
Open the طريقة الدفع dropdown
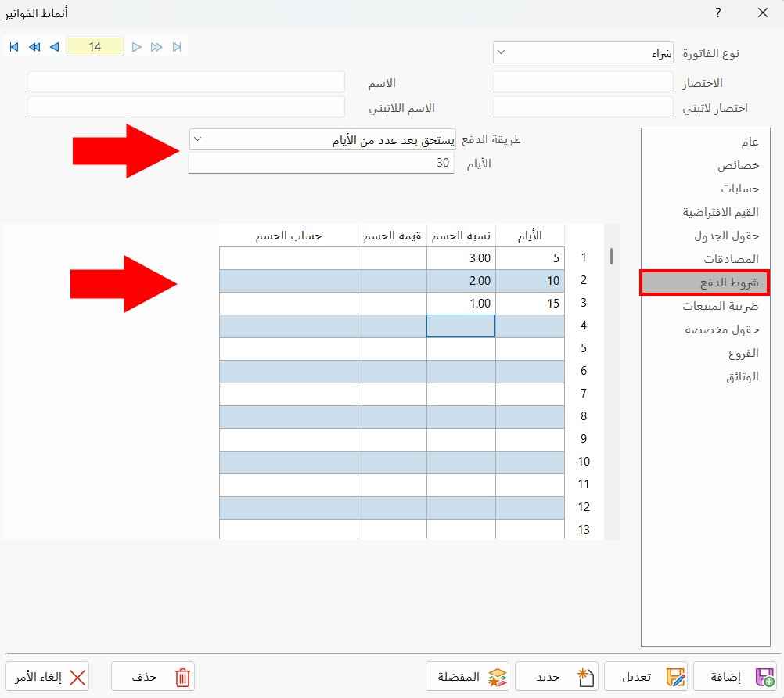[x=322, y=139]
